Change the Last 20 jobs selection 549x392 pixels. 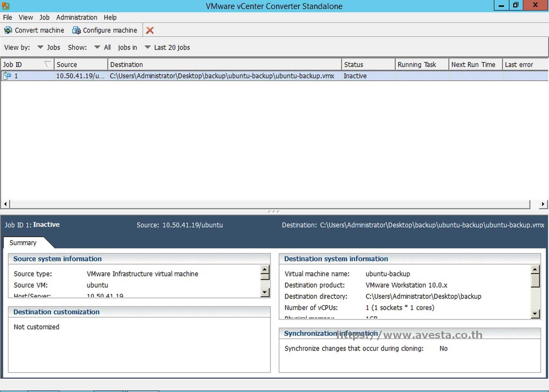172,47
